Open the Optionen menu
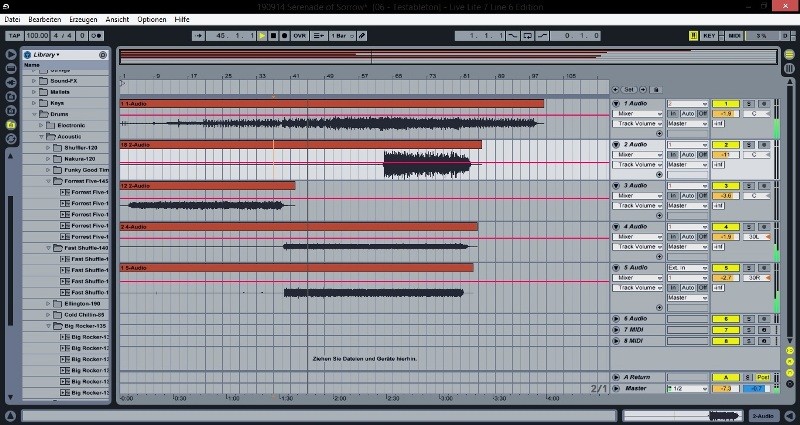 click(x=152, y=19)
